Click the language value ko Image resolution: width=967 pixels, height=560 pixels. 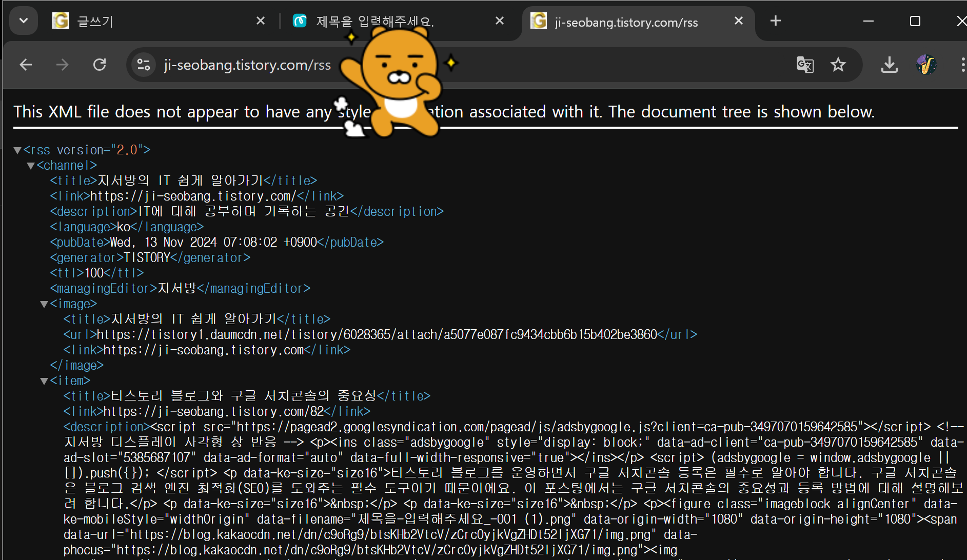click(124, 227)
